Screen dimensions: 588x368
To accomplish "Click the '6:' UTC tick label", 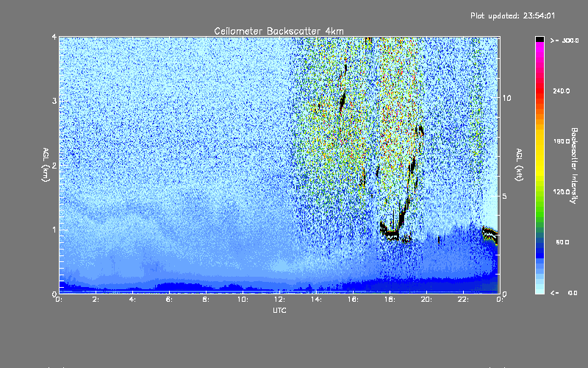I will pyautogui.click(x=169, y=300).
